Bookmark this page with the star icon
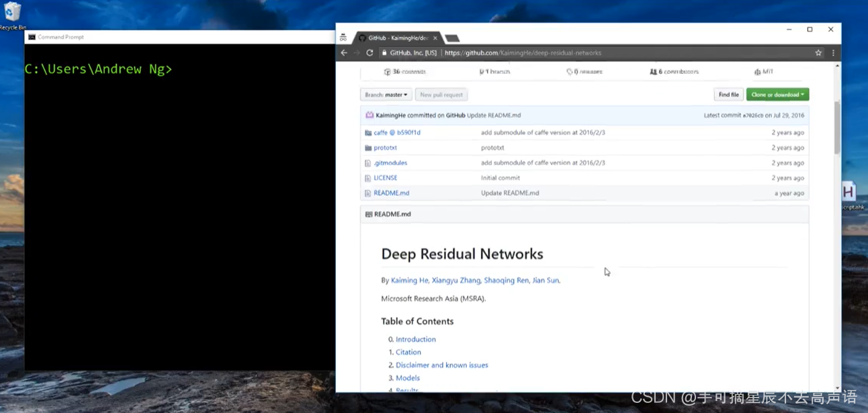The width and height of the screenshot is (868, 413). [818, 52]
